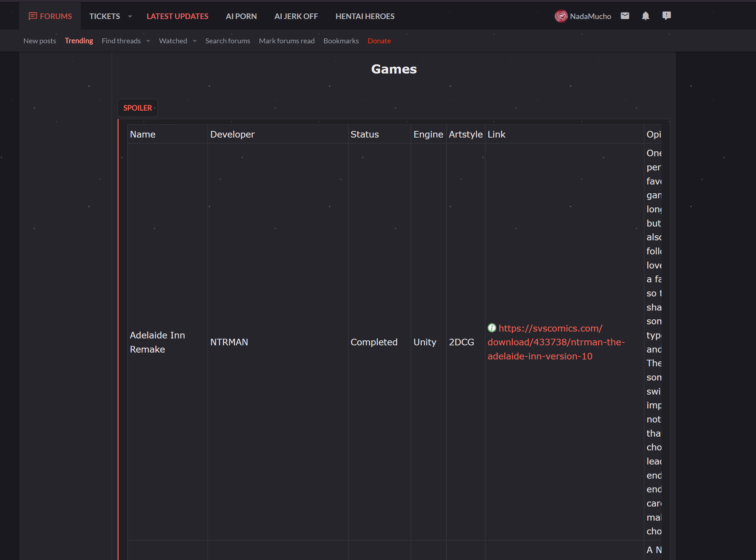Open the Latest Updates tab
This screenshot has width=756, height=560.
(177, 16)
